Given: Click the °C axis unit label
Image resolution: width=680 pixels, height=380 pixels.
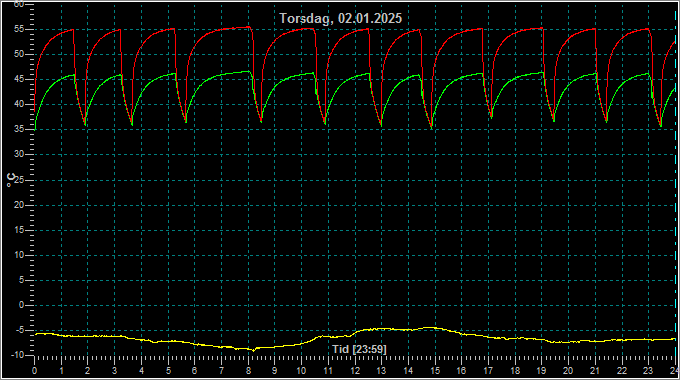Looking at the screenshot, I should tap(11, 180).
